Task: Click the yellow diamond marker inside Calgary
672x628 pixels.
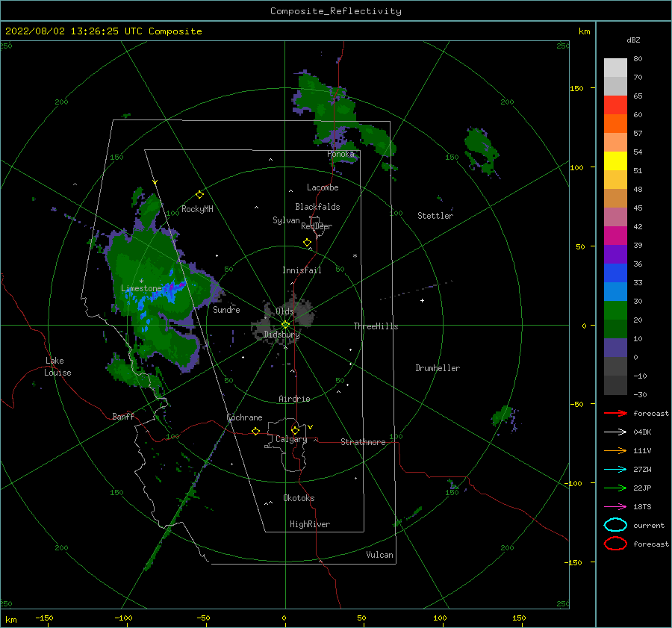Action: (x=295, y=430)
